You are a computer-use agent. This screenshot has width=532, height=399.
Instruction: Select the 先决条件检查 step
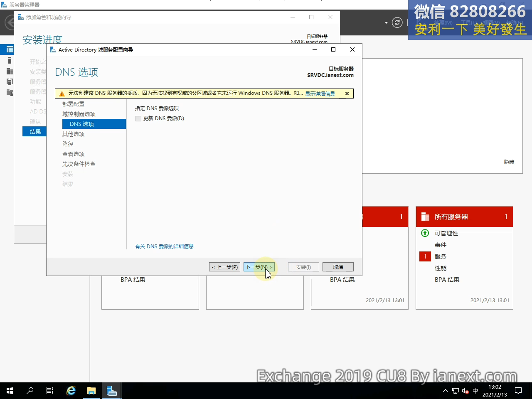79,164
